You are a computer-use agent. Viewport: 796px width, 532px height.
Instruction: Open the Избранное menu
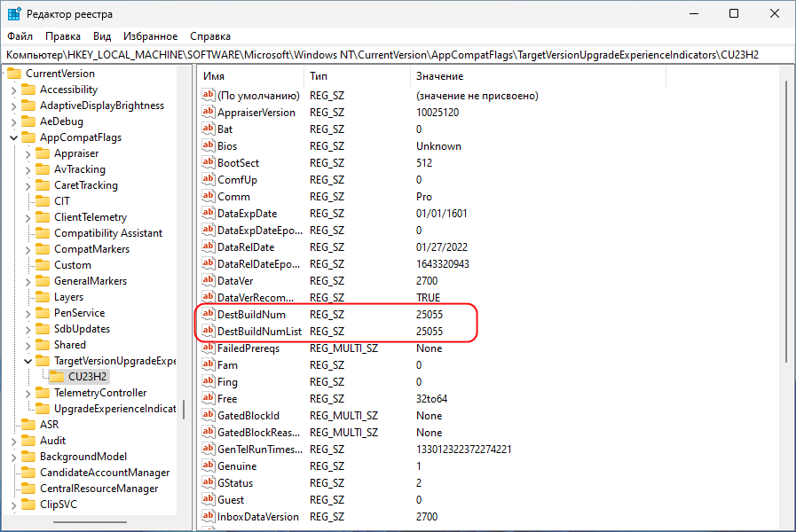pyautogui.click(x=150, y=36)
